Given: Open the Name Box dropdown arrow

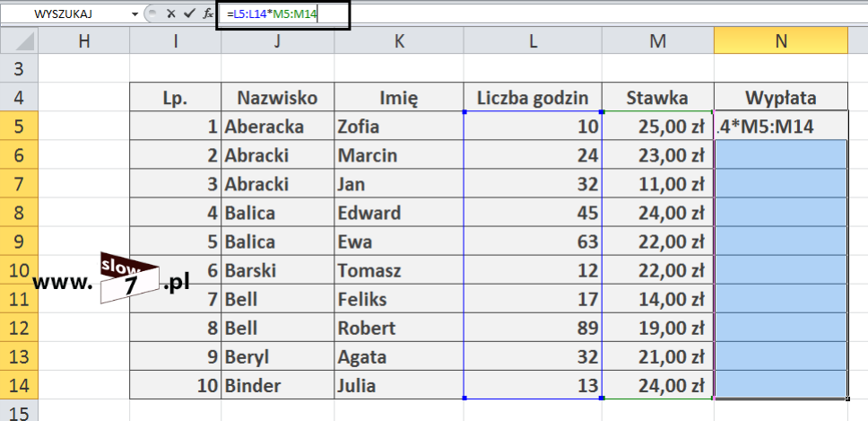Looking at the screenshot, I should [x=135, y=14].
